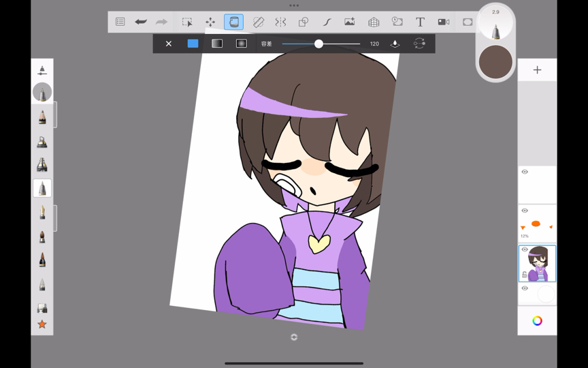Screen dimensions: 588x368
Task: Select the Pencil brush
Action: tap(42, 117)
